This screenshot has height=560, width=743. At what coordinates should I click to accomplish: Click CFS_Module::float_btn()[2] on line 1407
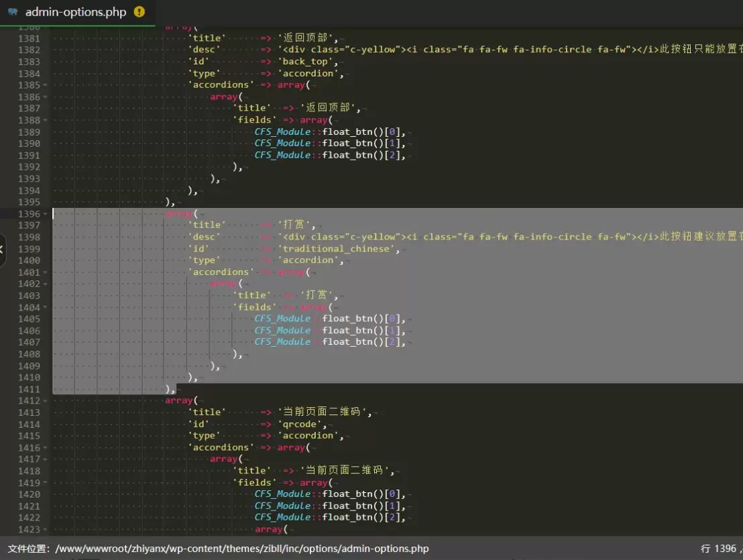pyautogui.click(x=327, y=342)
